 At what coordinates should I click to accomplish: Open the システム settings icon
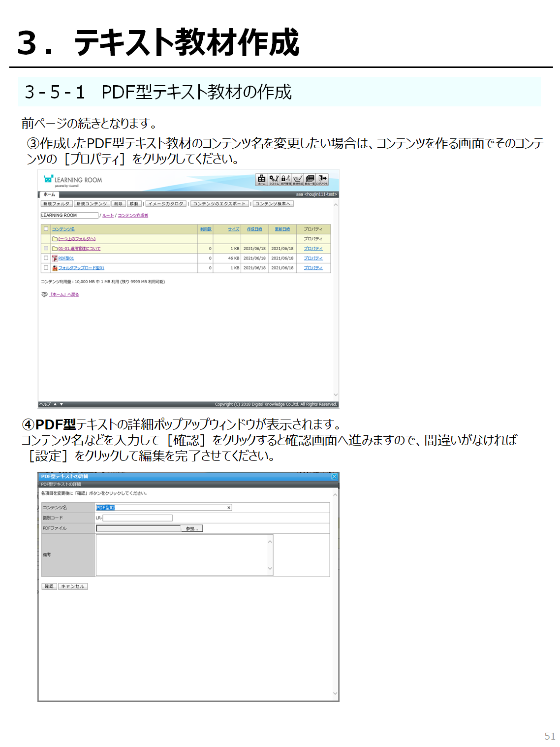(x=274, y=180)
